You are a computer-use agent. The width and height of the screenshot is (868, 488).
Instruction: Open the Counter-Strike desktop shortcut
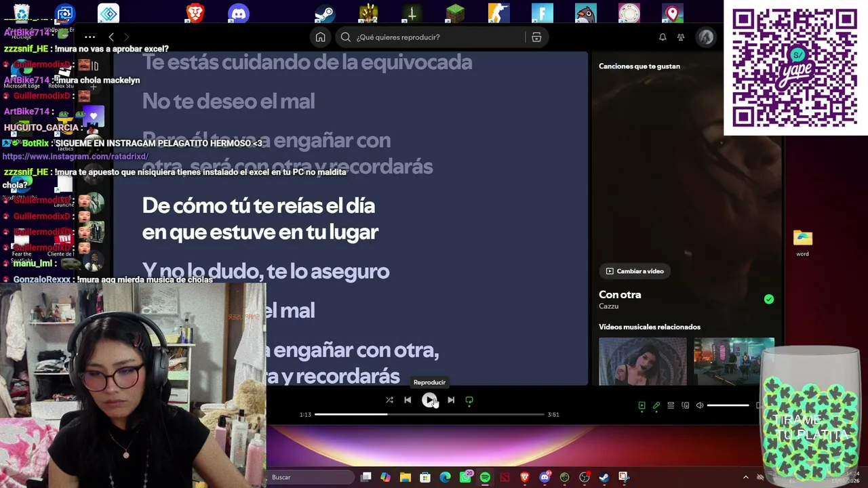click(498, 13)
